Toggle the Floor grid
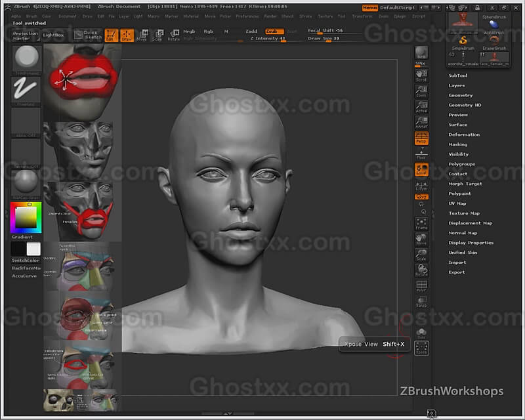 point(421,154)
